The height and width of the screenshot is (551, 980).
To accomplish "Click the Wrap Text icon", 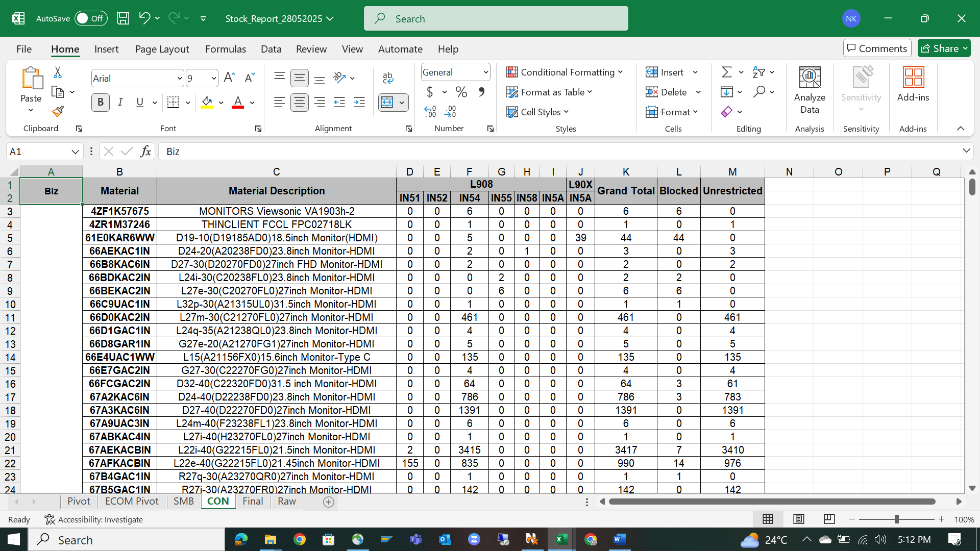I will (388, 78).
